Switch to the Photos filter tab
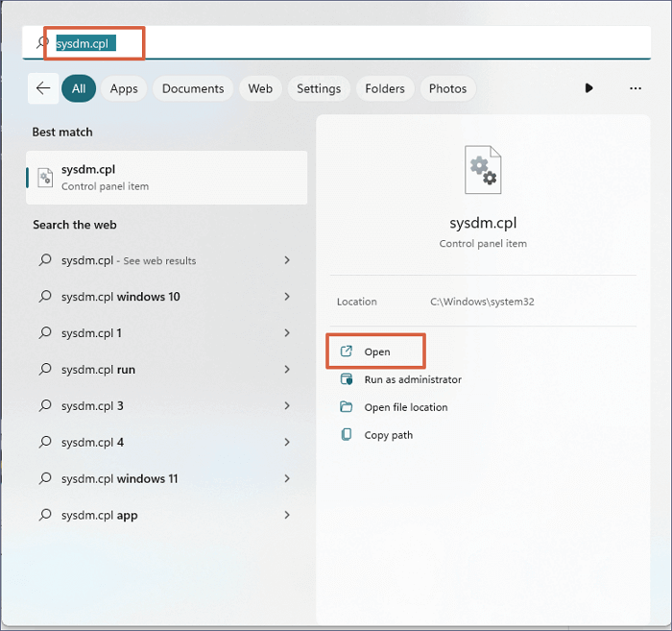 (x=448, y=88)
